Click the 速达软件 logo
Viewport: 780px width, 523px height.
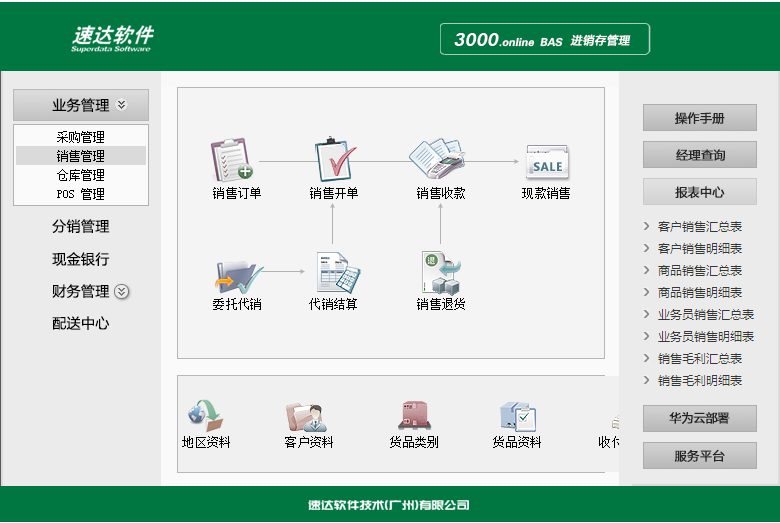(x=112, y=38)
